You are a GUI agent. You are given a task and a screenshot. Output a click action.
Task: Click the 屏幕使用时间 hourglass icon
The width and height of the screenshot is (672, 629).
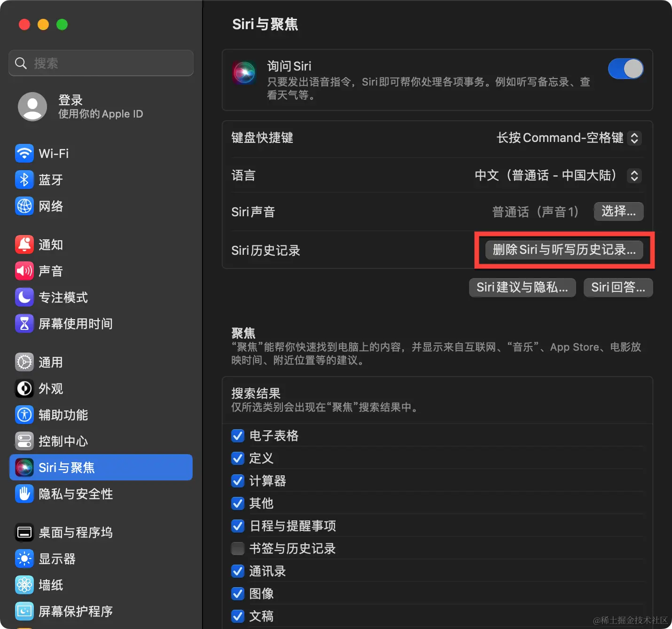[x=24, y=323]
